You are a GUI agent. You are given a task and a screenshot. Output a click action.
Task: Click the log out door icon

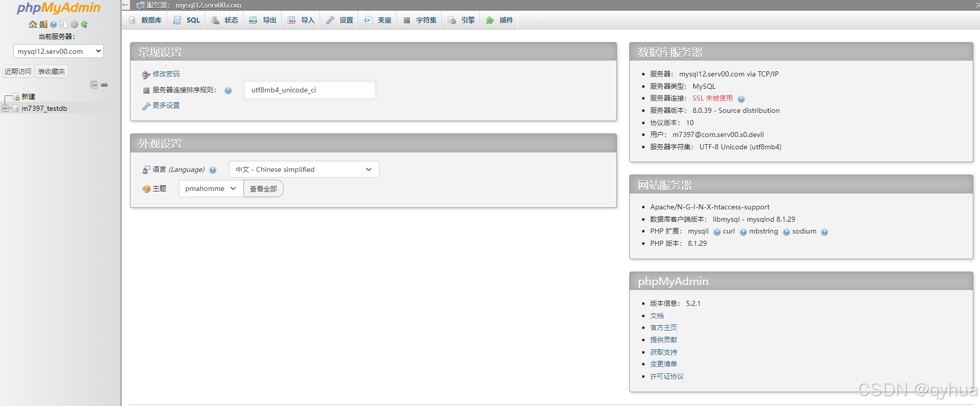(x=43, y=24)
